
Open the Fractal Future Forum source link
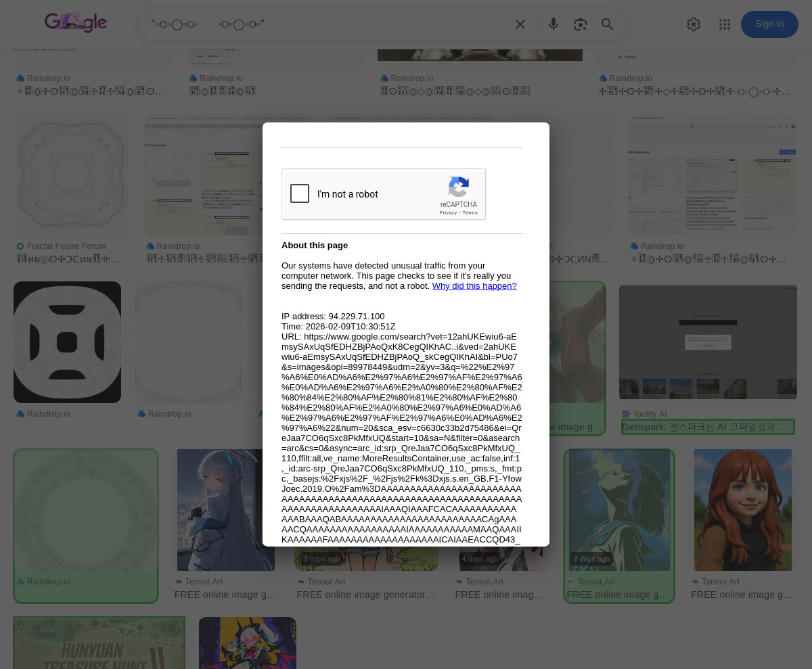click(66, 246)
